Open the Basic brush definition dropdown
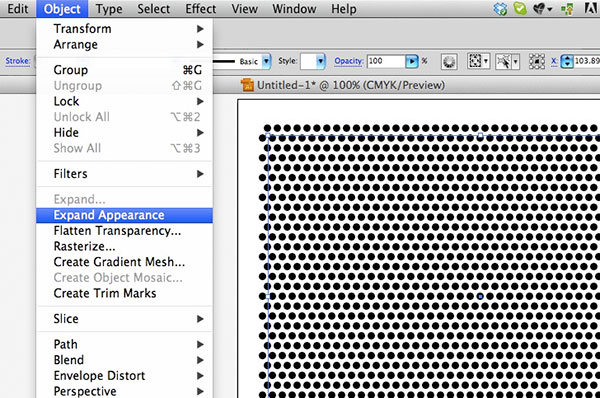The image size is (600, 398). pyautogui.click(x=266, y=61)
